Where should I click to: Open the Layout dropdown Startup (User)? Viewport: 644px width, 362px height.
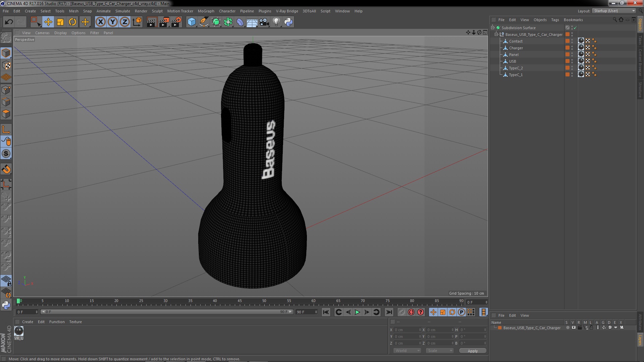tap(614, 11)
